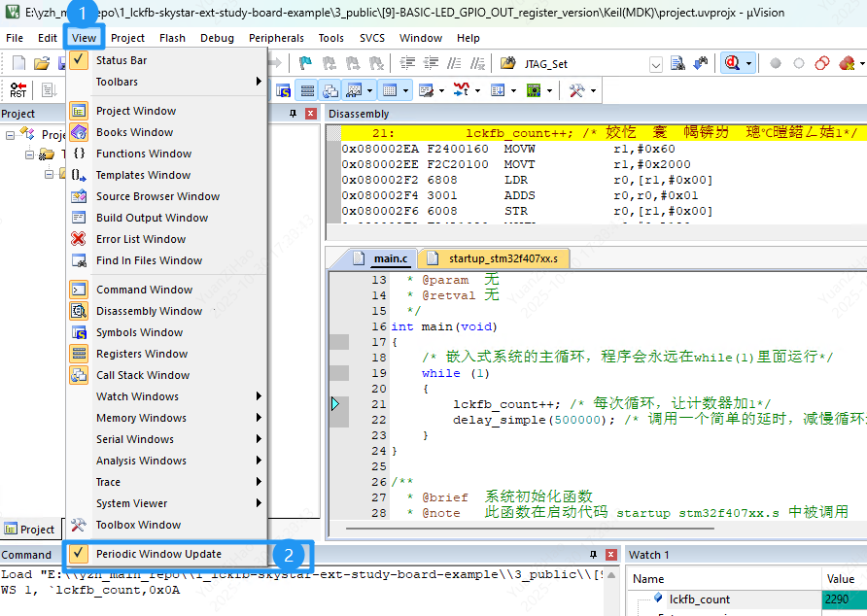Open Disassembly Window from View menu
867x616 pixels.
coord(149,311)
